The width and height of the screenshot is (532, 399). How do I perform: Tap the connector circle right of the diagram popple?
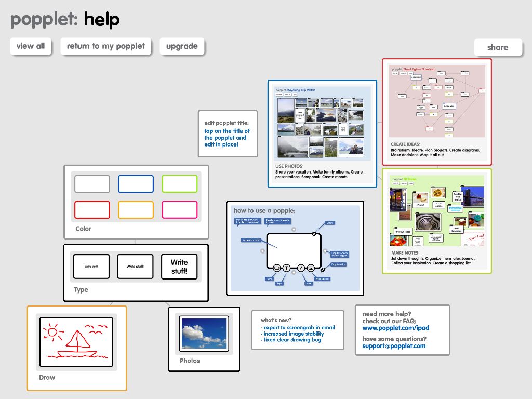click(325, 251)
